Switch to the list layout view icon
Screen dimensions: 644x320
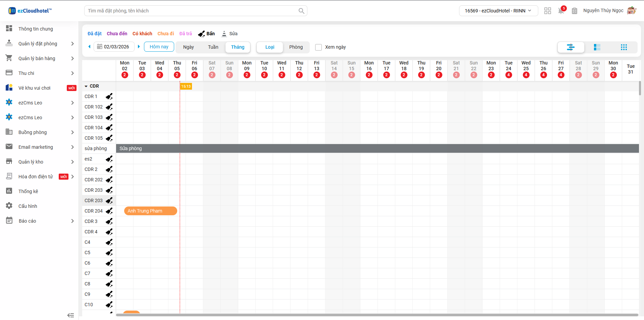tap(597, 47)
